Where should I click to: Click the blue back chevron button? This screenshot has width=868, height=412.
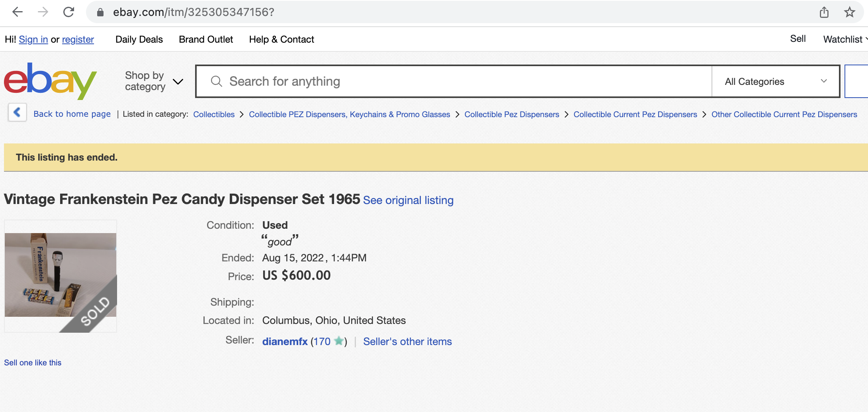click(18, 113)
